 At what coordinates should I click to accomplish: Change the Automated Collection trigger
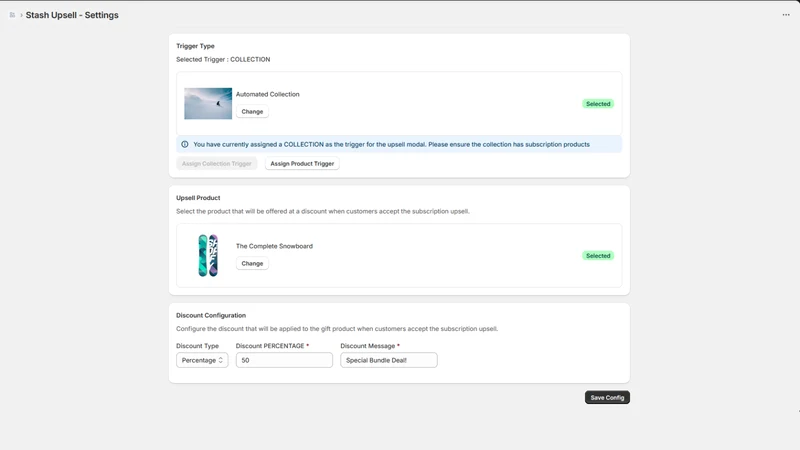(x=252, y=111)
